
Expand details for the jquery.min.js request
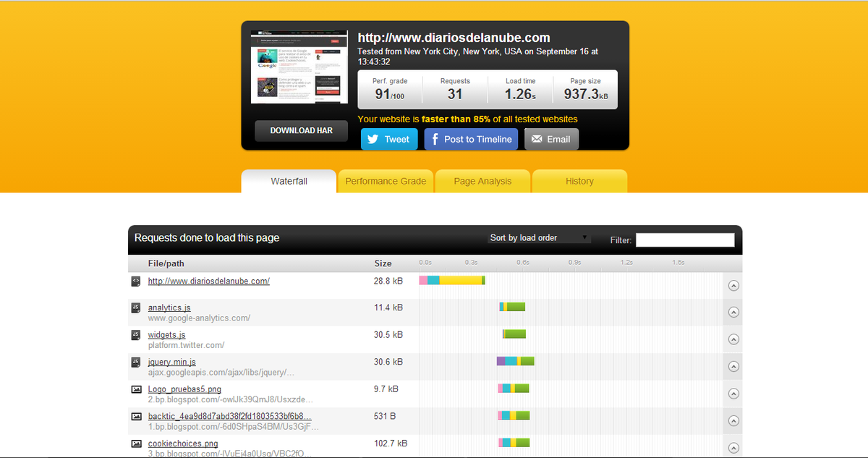[733, 367]
